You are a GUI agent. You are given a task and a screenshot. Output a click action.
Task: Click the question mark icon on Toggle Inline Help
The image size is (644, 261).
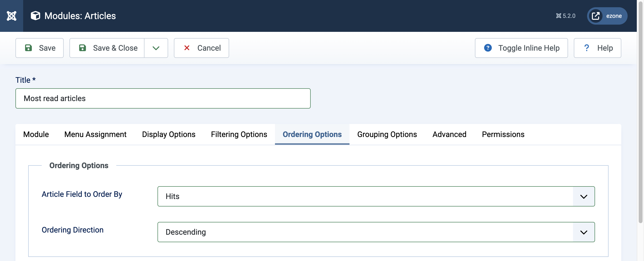(x=488, y=48)
